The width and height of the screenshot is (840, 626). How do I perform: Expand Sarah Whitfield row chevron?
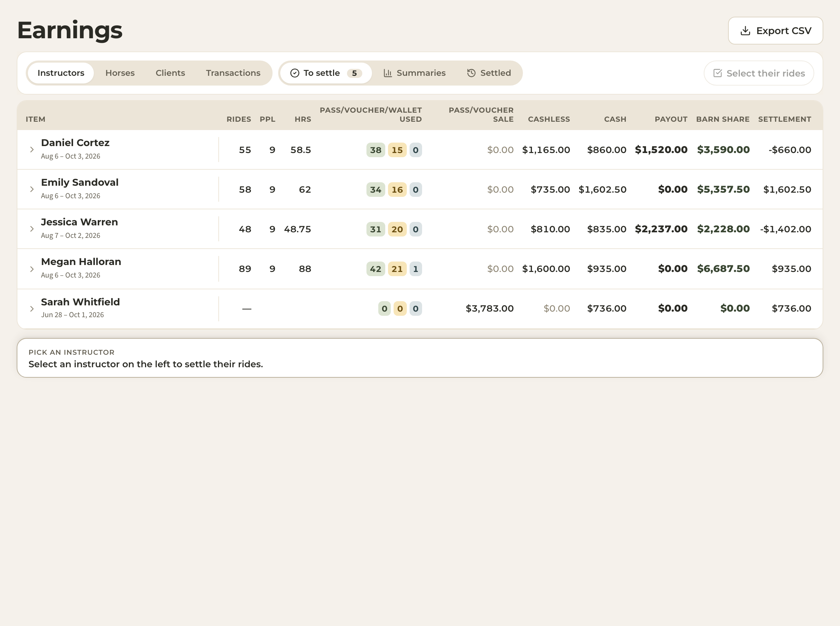click(32, 309)
